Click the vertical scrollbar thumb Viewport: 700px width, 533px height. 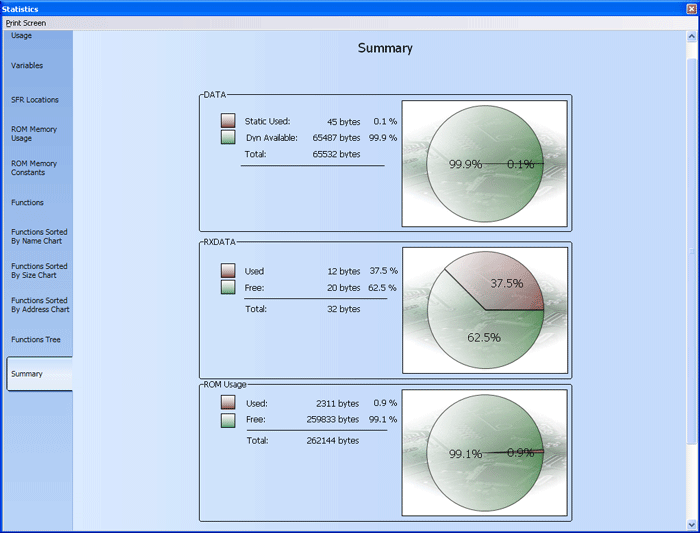coord(692,250)
